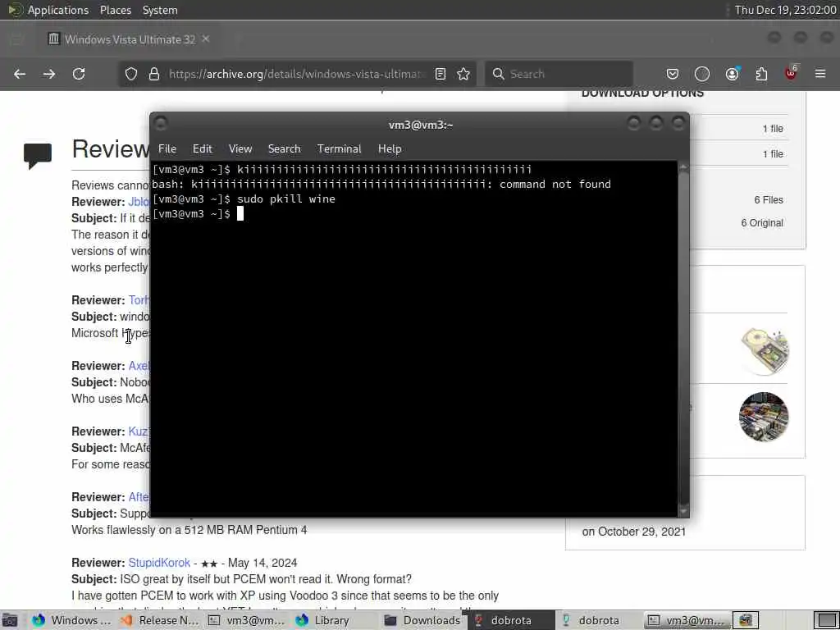Switch to Release N... taskbar item
The image size is (840, 630).
tap(160, 620)
